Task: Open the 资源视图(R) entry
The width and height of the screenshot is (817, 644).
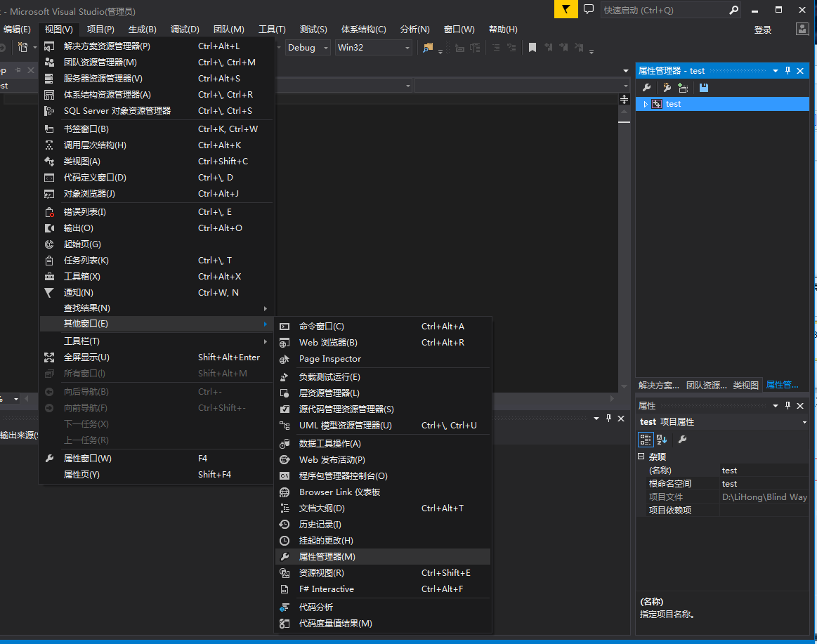Action: click(x=383, y=572)
